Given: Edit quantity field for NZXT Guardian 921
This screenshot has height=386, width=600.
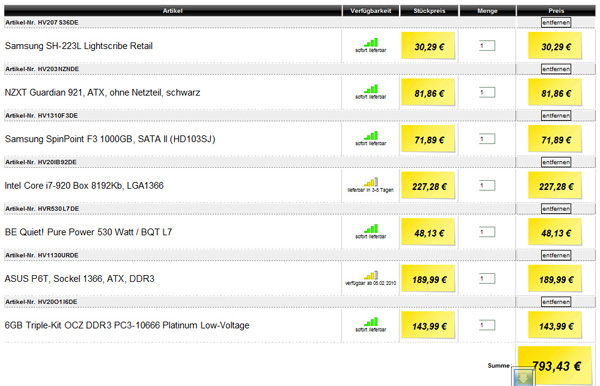Looking at the screenshot, I should tap(487, 92).
